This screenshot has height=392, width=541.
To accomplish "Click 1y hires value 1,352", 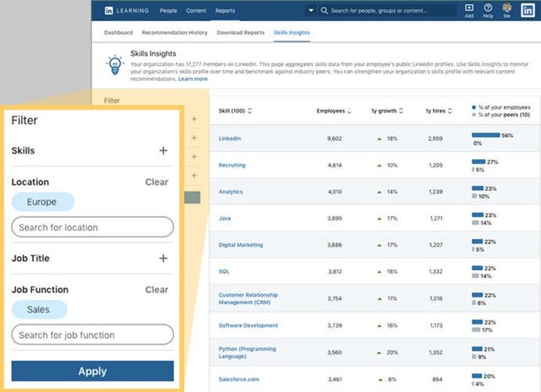I will point(435,352).
